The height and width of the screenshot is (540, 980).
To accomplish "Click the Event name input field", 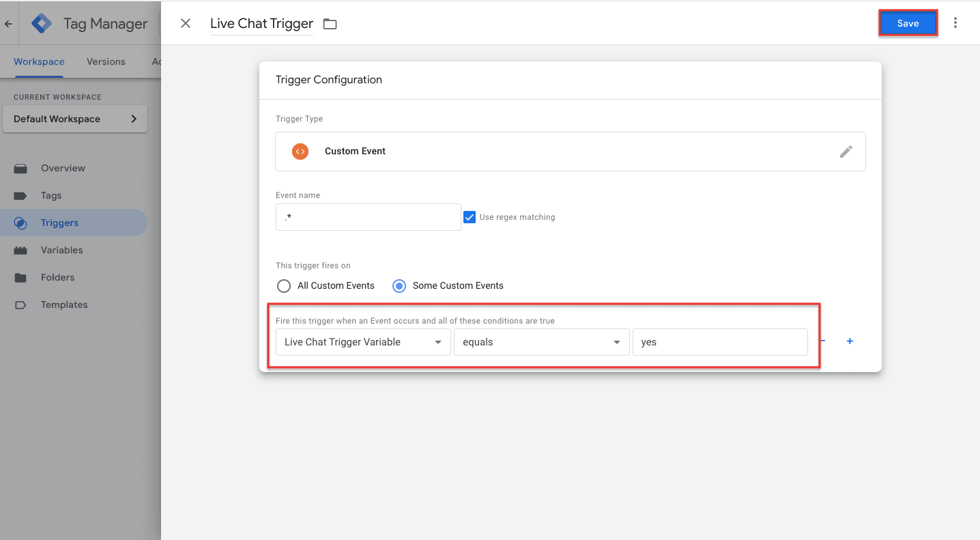I will [x=369, y=217].
